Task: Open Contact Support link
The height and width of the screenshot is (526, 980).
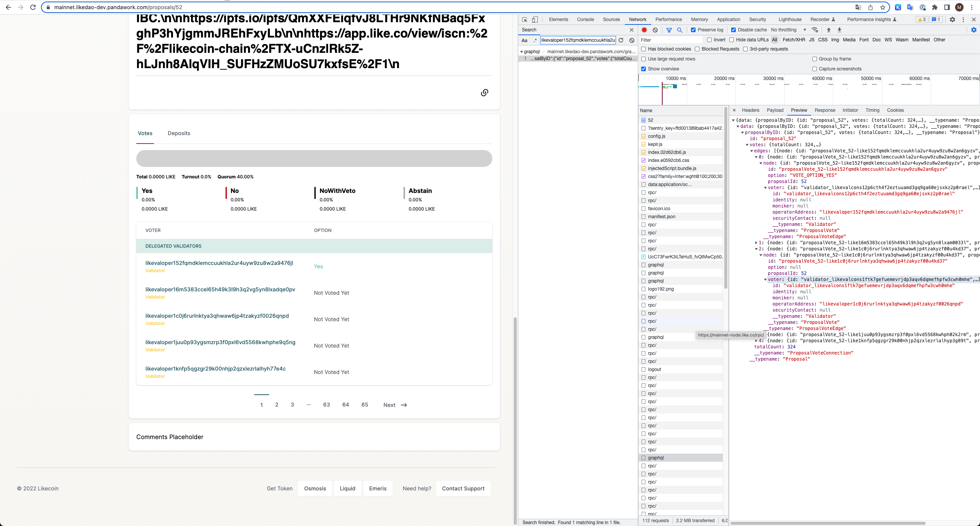Action: pyautogui.click(x=463, y=488)
